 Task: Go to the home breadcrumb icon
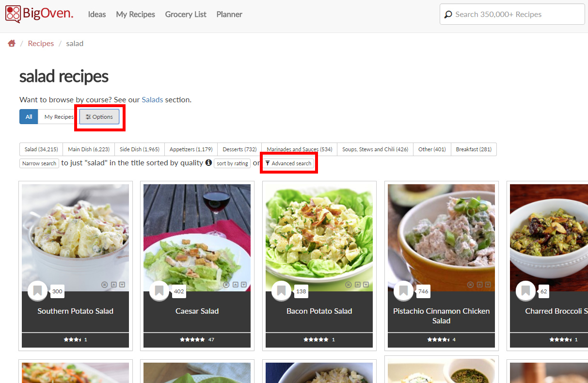point(12,44)
